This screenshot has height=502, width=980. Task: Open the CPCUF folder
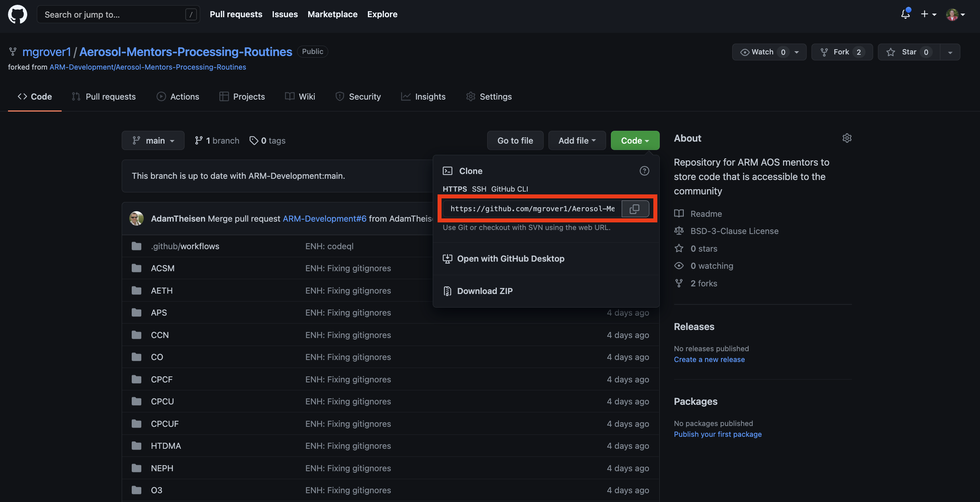[165, 424]
